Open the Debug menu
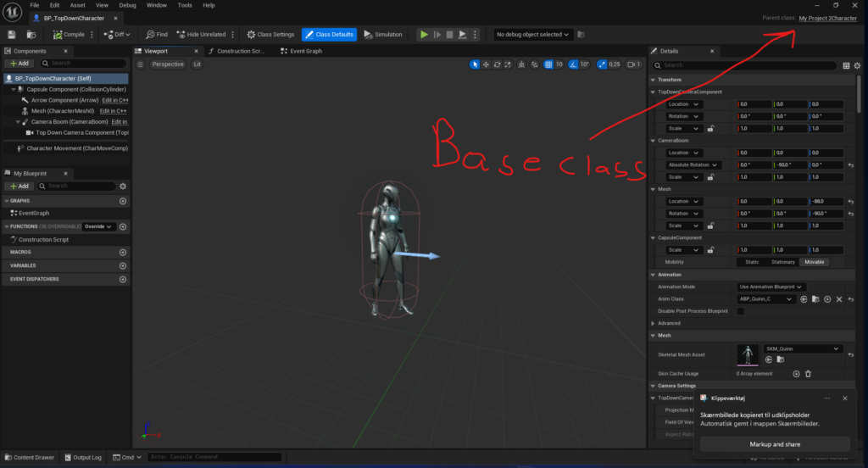Image resolution: width=868 pixels, height=468 pixels. (x=127, y=5)
